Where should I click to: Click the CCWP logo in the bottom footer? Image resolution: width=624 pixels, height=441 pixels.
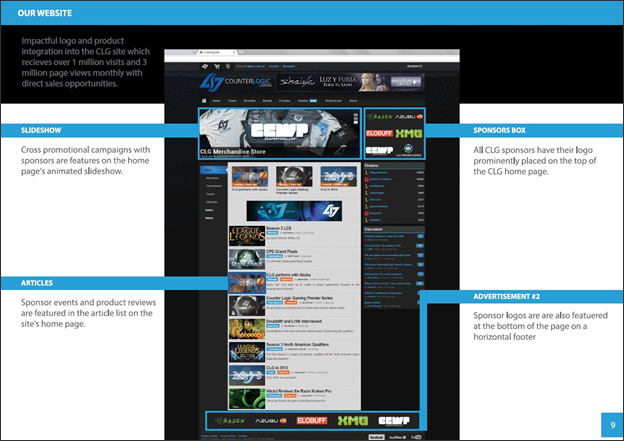394,421
